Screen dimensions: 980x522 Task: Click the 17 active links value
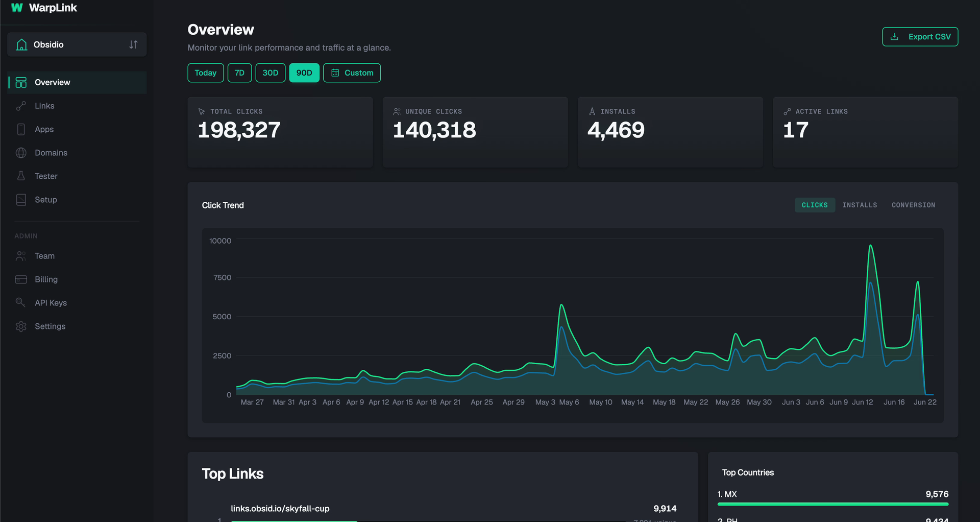point(796,130)
